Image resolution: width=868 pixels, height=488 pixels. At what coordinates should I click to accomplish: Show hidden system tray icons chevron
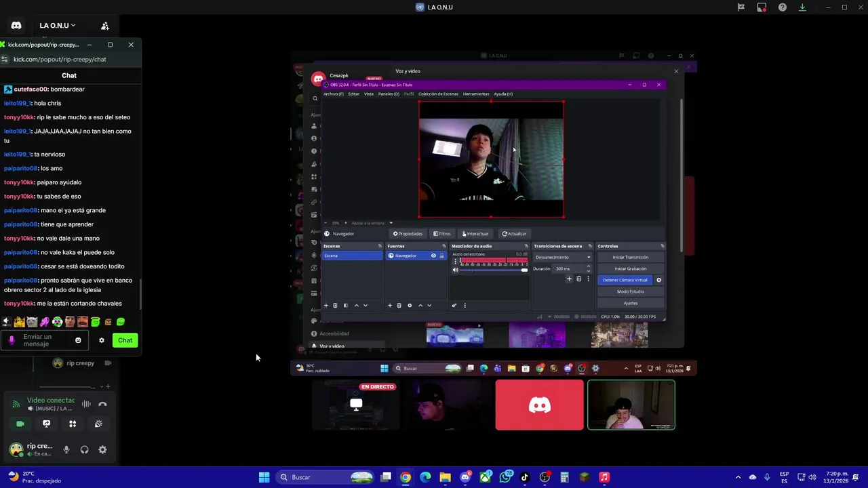(738, 477)
